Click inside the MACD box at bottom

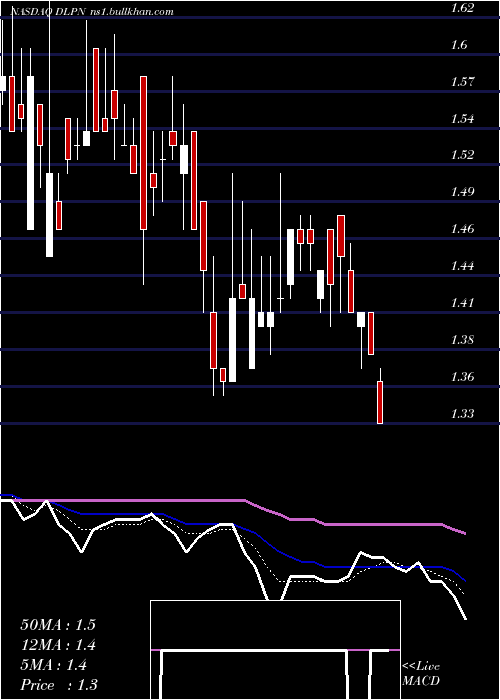[x=275, y=625]
